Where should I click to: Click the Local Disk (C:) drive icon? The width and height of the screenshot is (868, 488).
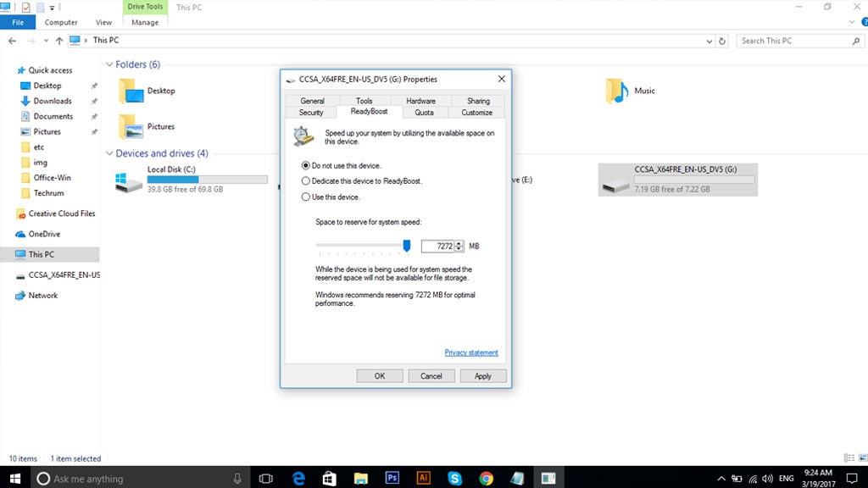pyautogui.click(x=130, y=180)
